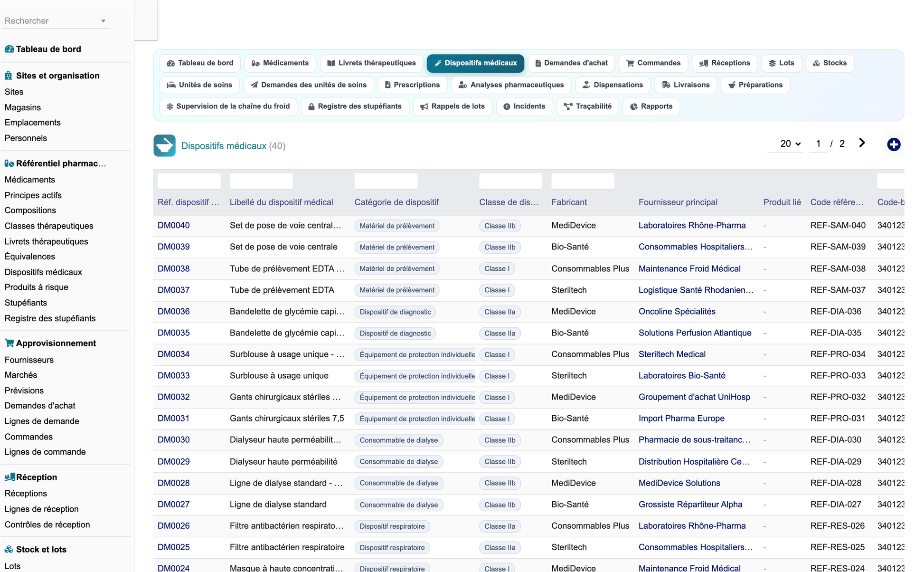Screen dimensions: 924x572
Task: Click the Médicaments pill icon in tabs
Action: pos(255,63)
